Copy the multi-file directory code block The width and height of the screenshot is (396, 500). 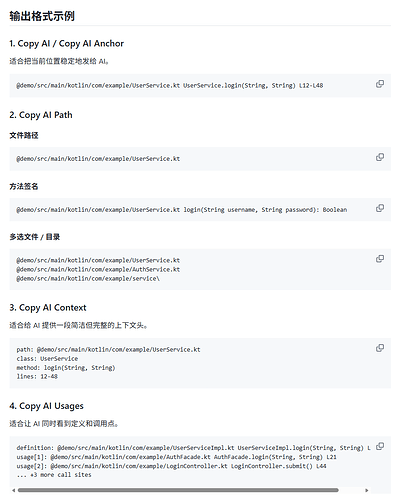[x=380, y=259]
